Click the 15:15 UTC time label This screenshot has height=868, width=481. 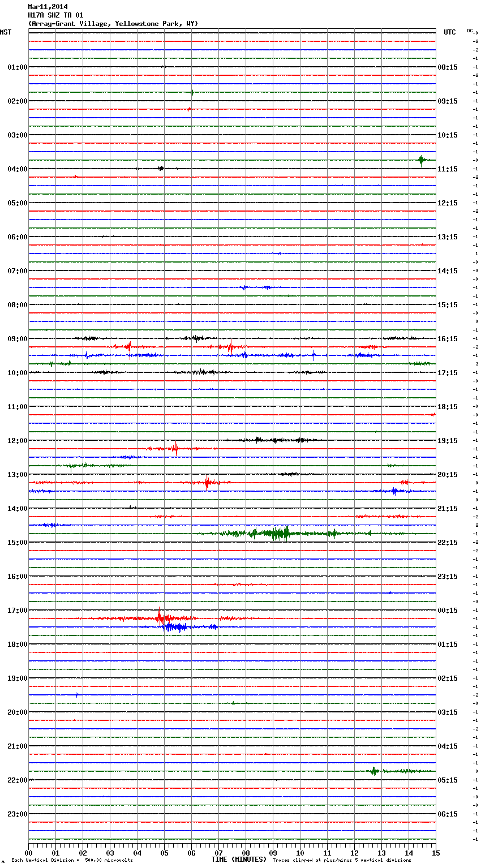pos(448,305)
